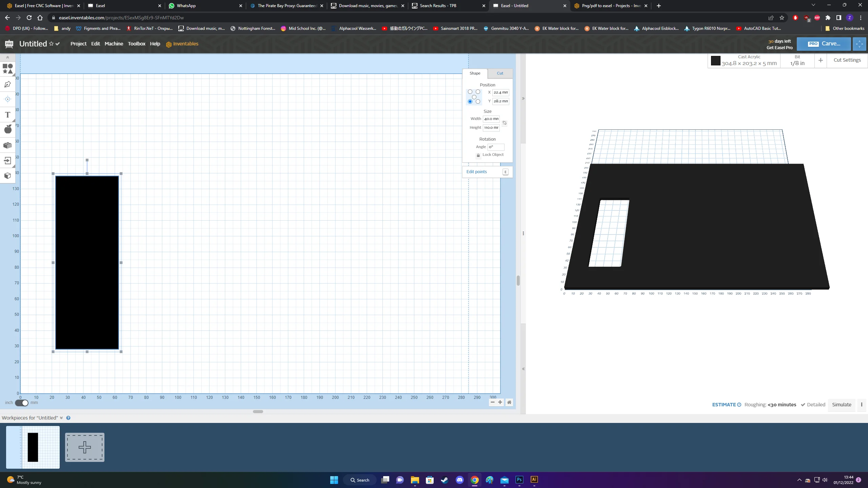The width and height of the screenshot is (868, 488).
Task: Open the Toolbox menu
Action: click(136, 44)
